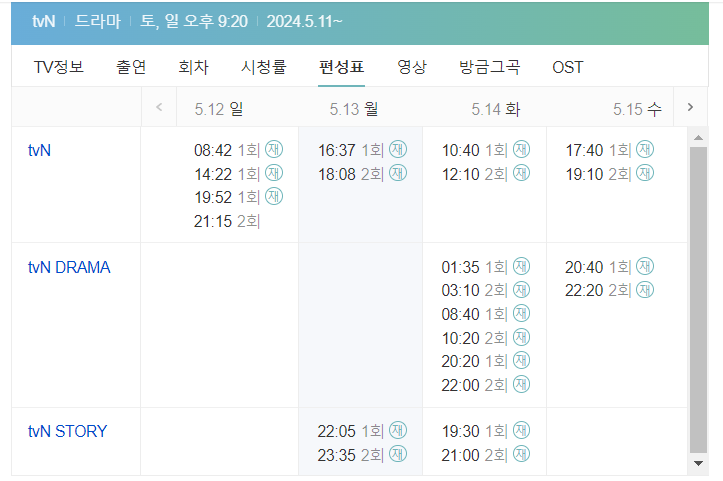
Task: Switch to the OST tab
Action: pyautogui.click(x=568, y=67)
